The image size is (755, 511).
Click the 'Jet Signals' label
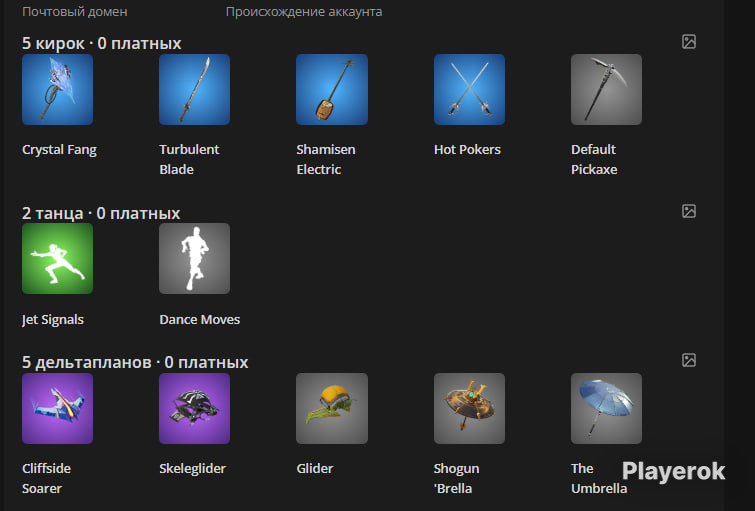pyautogui.click(x=53, y=320)
